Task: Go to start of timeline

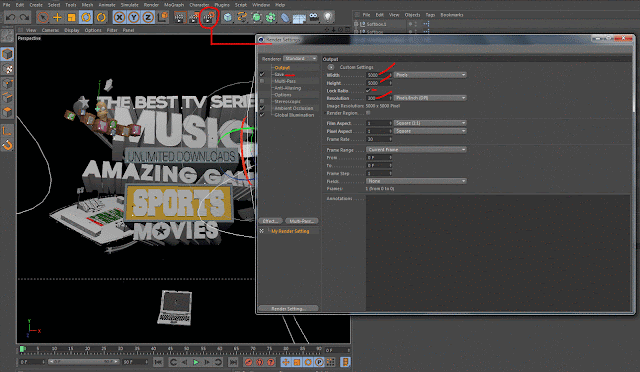Action: click(x=158, y=362)
